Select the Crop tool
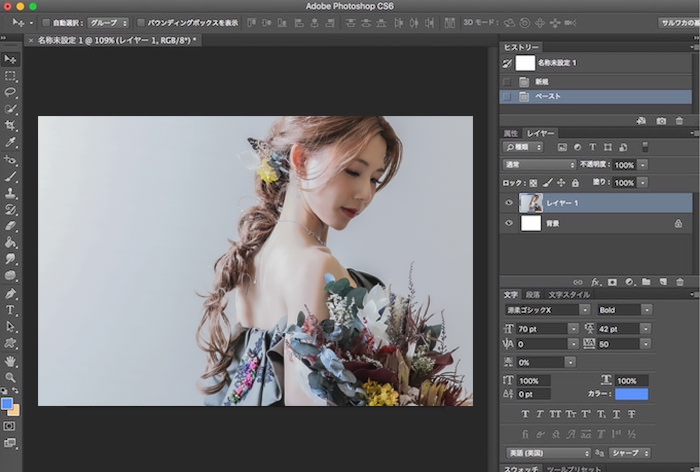Screen dimensions: 700x472 pos(10,125)
